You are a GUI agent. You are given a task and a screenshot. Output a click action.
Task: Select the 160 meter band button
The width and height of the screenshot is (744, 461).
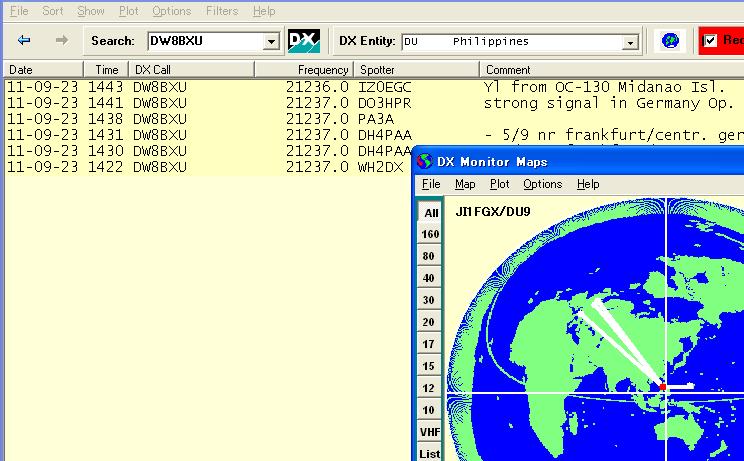click(430, 234)
